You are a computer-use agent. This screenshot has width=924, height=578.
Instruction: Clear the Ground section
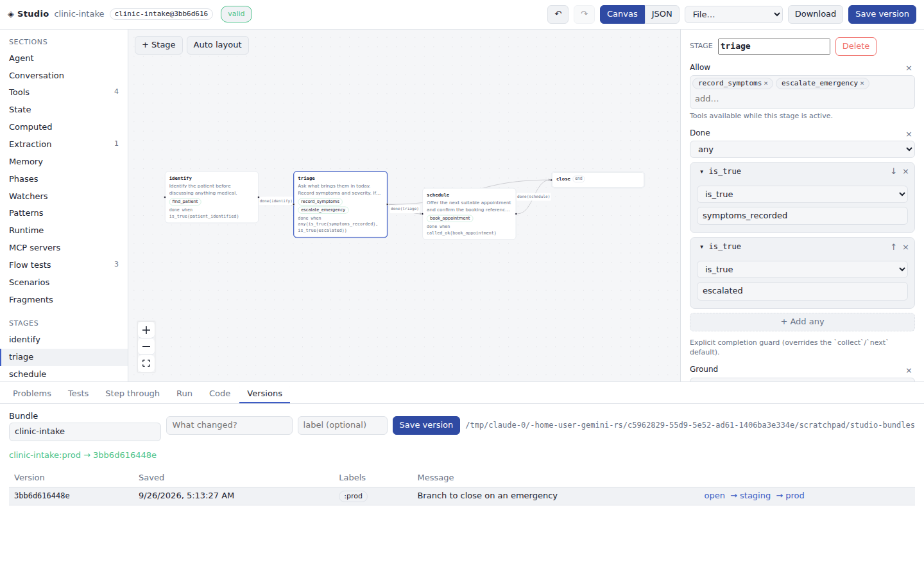pyautogui.click(x=909, y=371)
